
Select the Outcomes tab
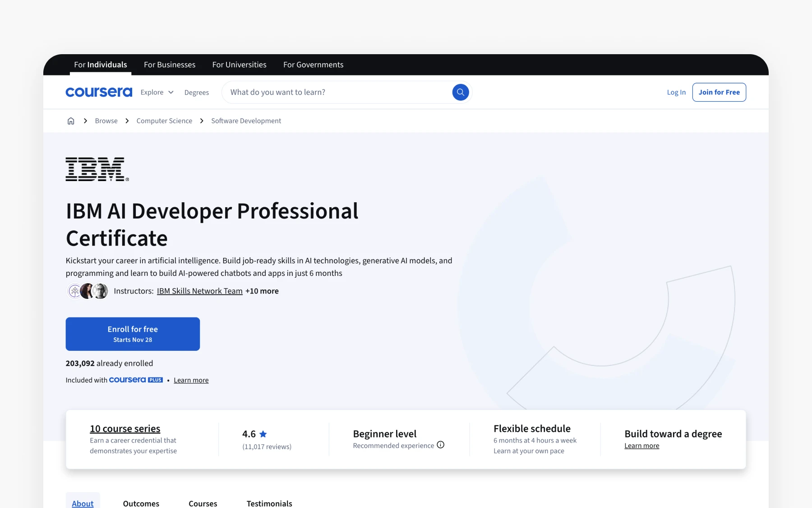point(141,503)
